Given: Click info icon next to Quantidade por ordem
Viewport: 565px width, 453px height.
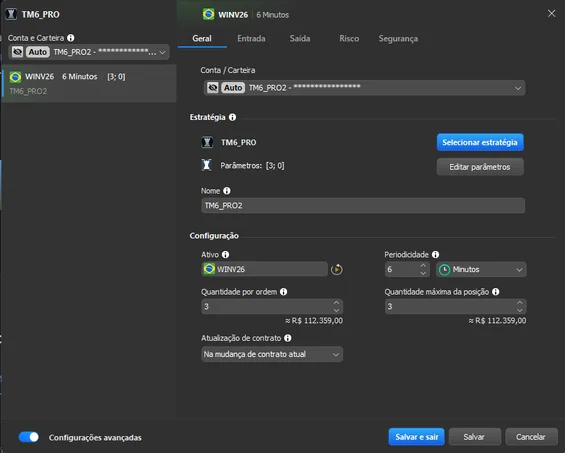Looking at the screenshot, I should (x=284, y=292).
